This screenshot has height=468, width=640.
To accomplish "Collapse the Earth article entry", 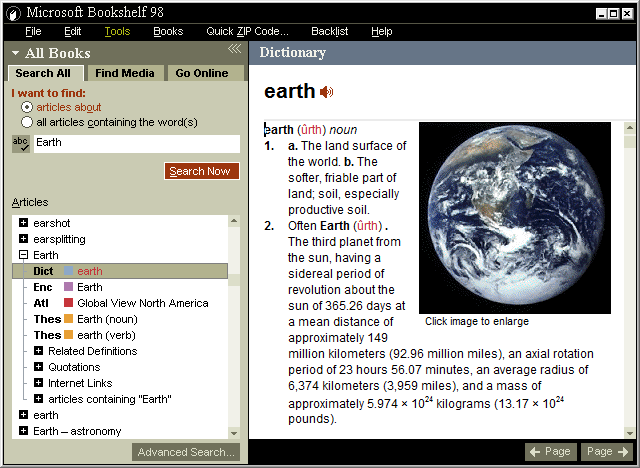I will click(24, 255).
